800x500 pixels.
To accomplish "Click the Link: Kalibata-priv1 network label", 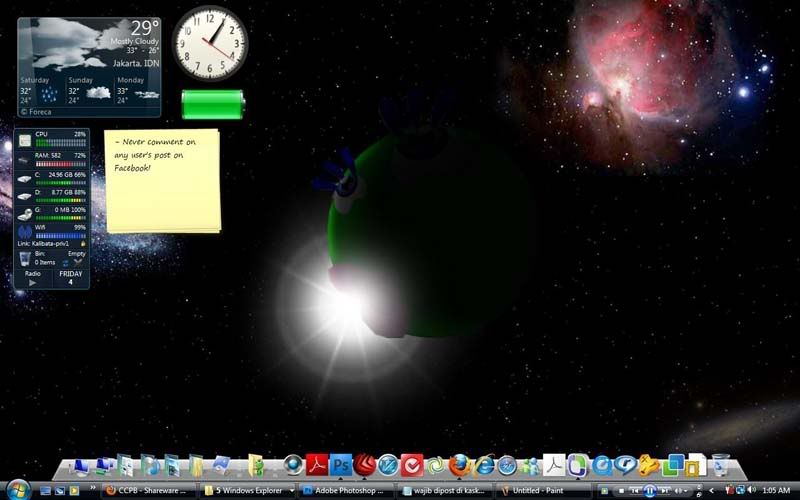I will pos(43,244).
